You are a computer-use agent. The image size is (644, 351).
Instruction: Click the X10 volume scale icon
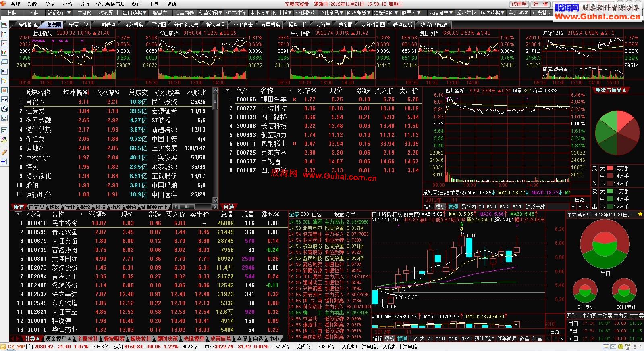coord(551,324)
